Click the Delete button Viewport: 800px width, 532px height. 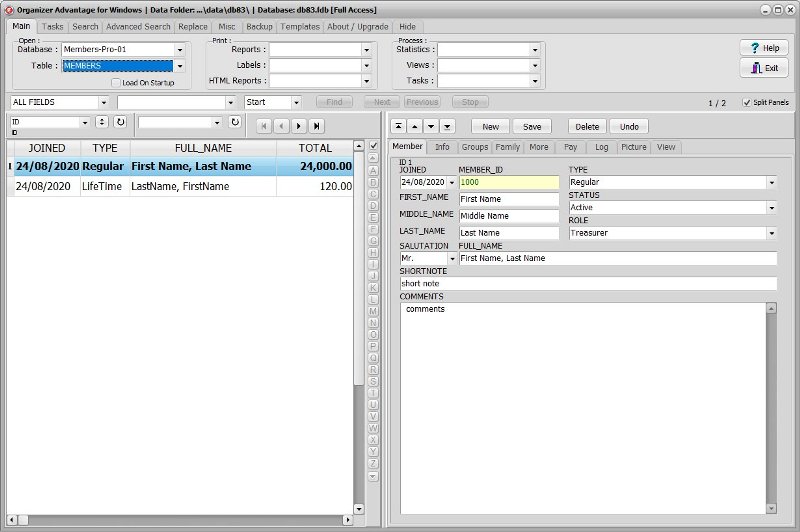point(587,126)
